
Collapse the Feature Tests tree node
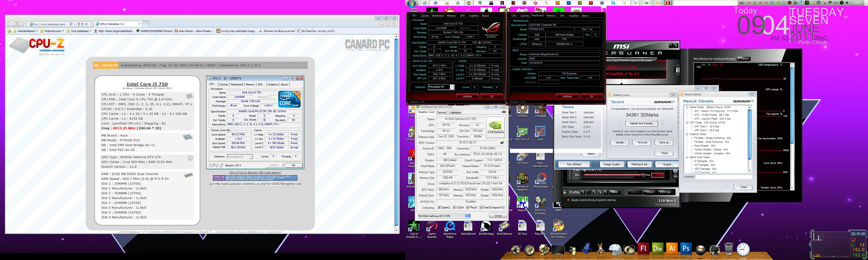(687, 134)
